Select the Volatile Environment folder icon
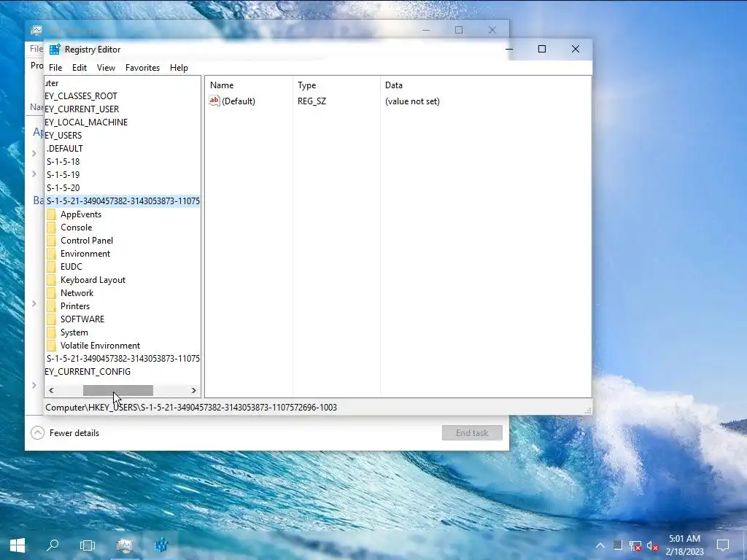Image resolution: width=747 pixels, height=560 pixels. pos(52,345)
